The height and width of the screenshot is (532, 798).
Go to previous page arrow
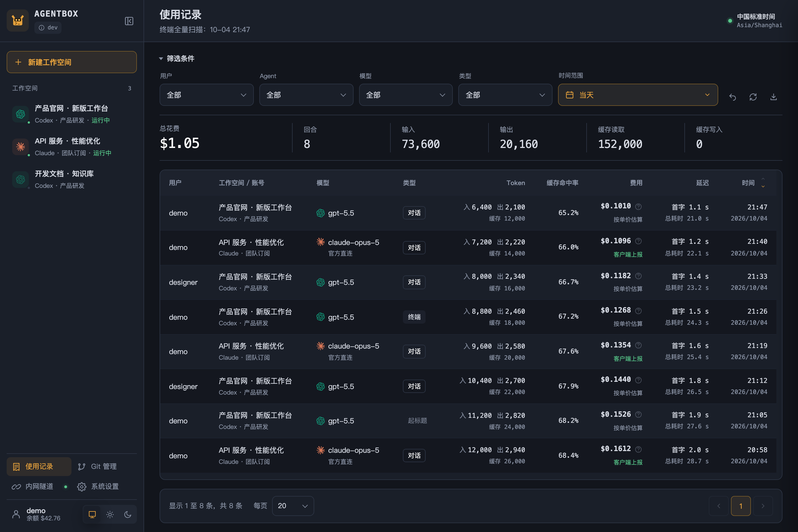(x=718, y=505)
